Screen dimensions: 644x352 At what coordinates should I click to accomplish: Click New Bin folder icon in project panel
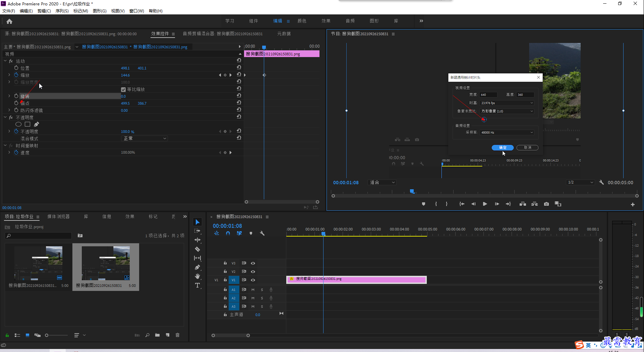pos(157,335)
